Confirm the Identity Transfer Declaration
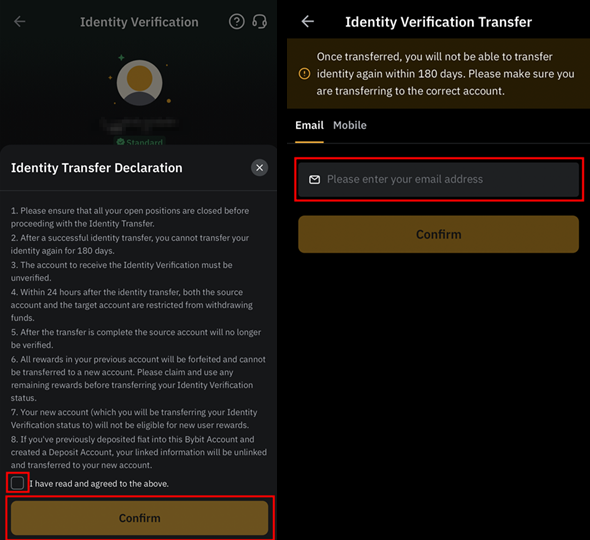The height and width of the screenshot is (540, 590). tap(140, 518)
